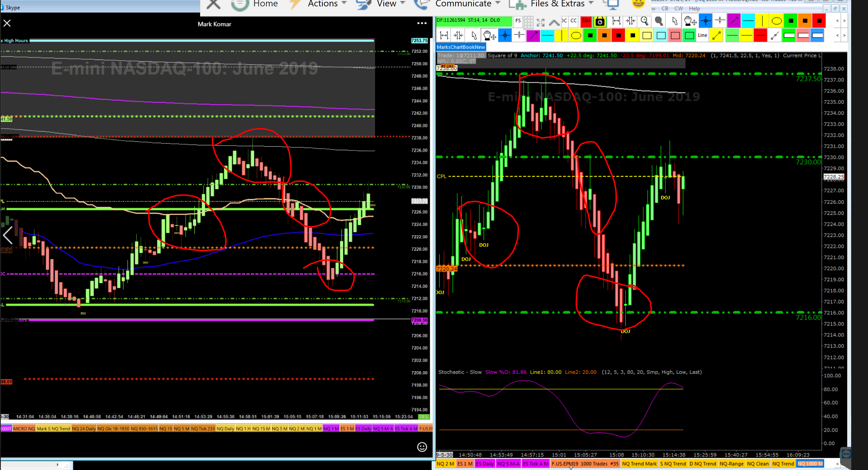Activate the blue crosshair chart tool
This screenshot has height=470, width=868.
(x=706, y=21)
